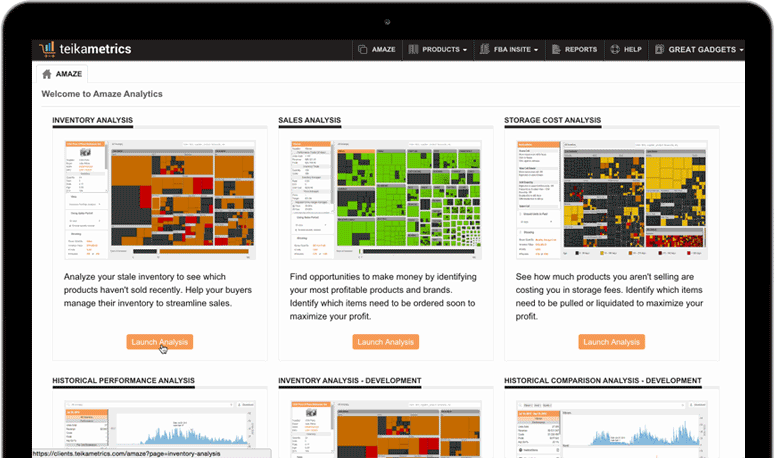Launch Analysis for Inventory Analysis
The image size is (775, 458).
pyautogui.click(x=160, y=342)
